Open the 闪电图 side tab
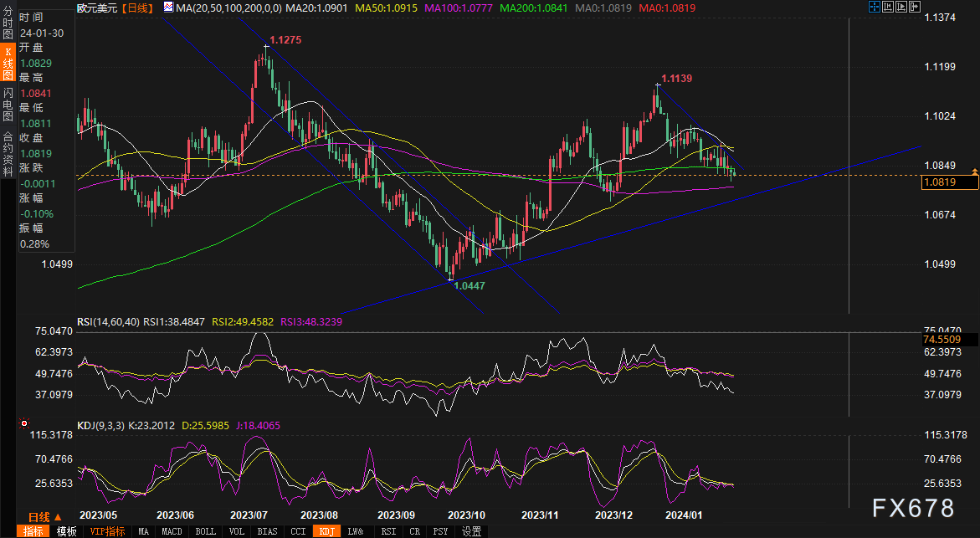980x538 pixels. click(x=8, y=105)
